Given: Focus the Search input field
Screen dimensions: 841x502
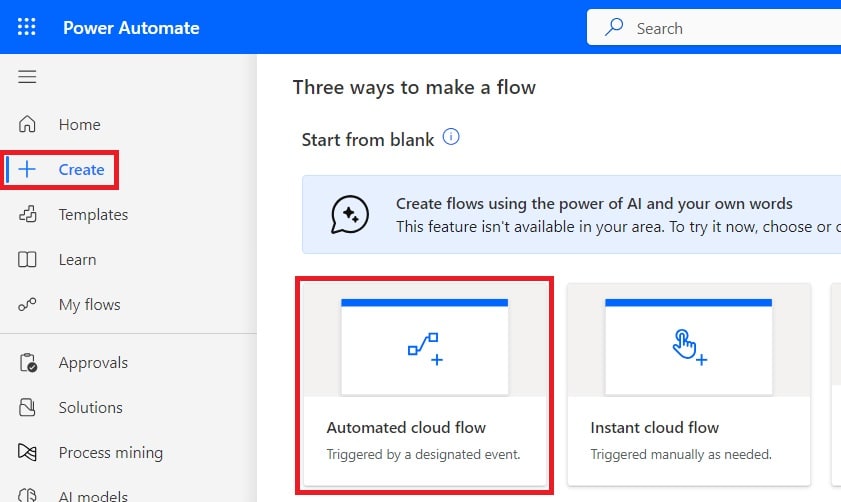Looking at the screenshot, I should pyautogui.click(x=714, y=27).
